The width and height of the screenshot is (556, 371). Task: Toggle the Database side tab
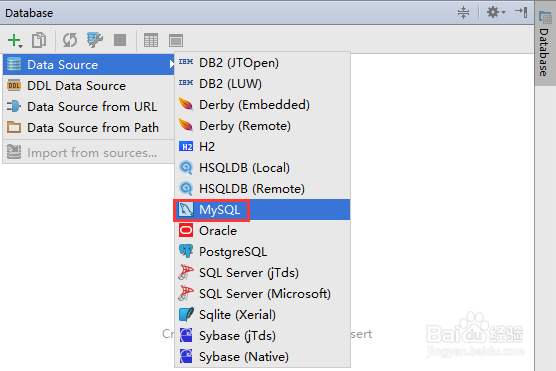pos(545,43)
